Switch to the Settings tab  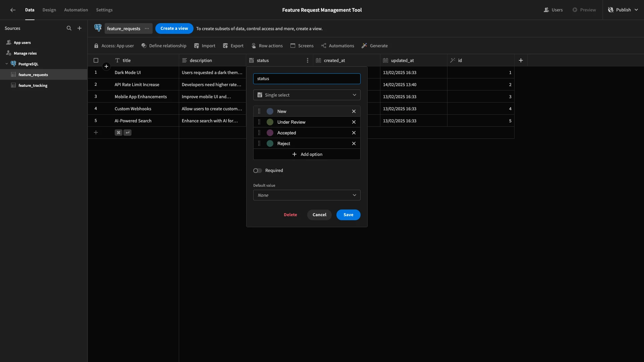point(104,10)
